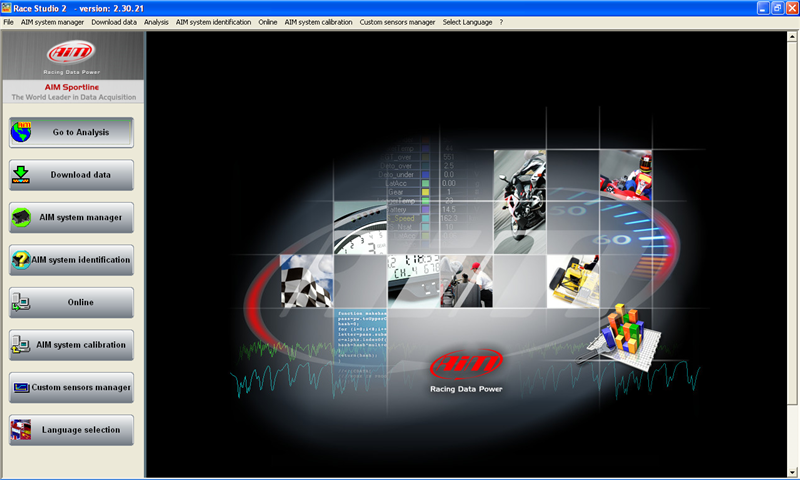Click the Custom sensors manager icon
The height and width of the screenshot is (480, 800).
tap(21, 388)
